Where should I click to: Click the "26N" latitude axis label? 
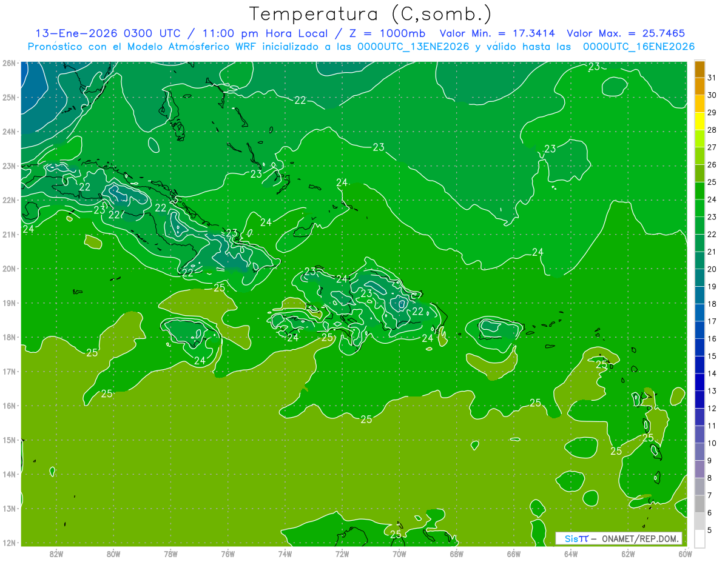8,63
